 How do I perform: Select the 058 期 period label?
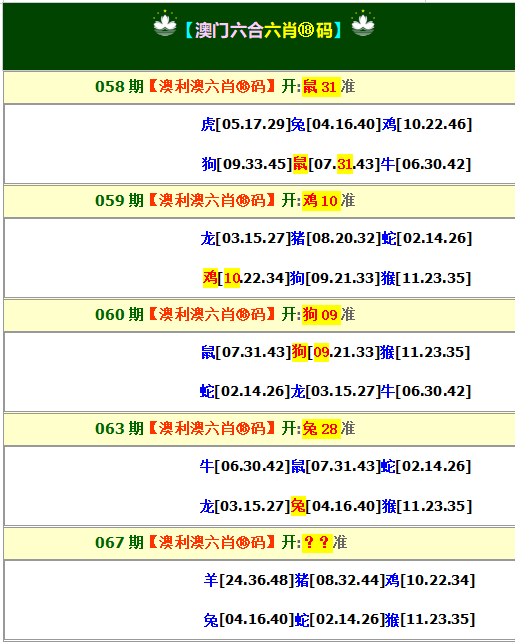pos(119,87)
